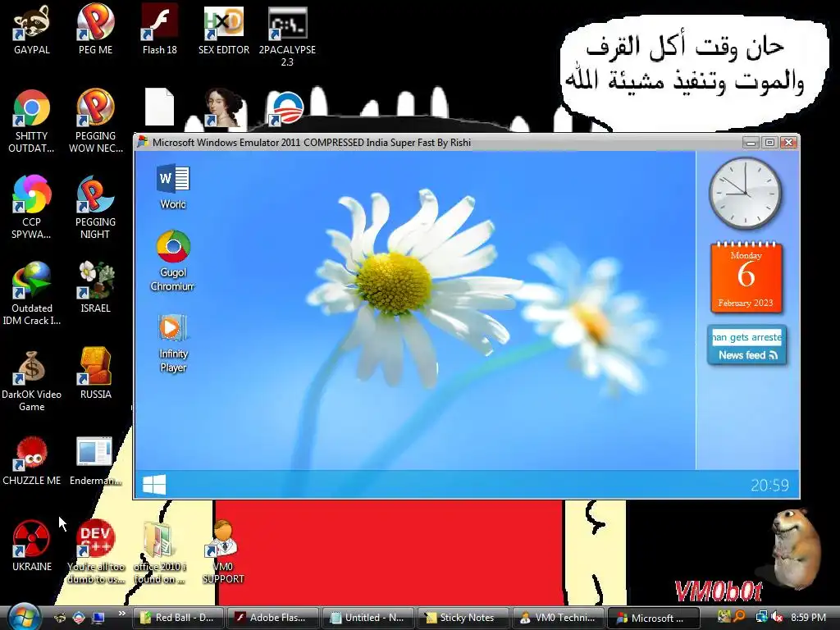Switch to the Red Ball - D... taskbar button
This screenshot has width=840, height=630.
click(177, 618)
